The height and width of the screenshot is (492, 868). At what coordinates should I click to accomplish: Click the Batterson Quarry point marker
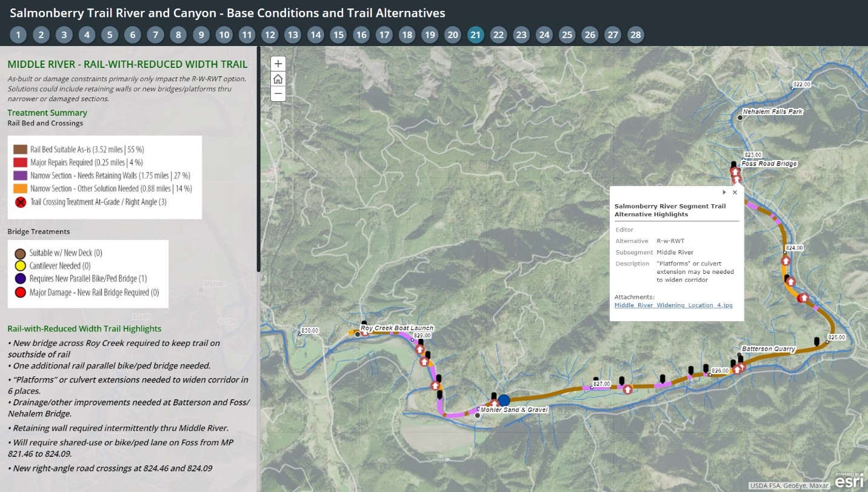click(x=737, y=355)
